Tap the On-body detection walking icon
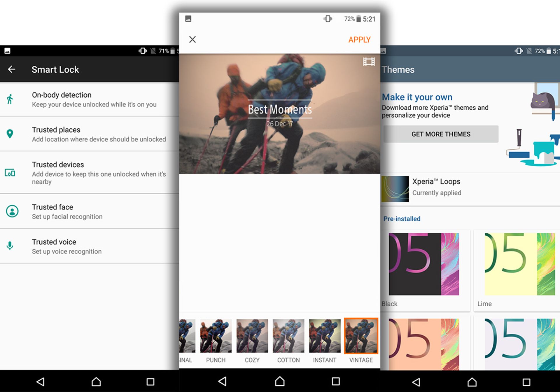 10,99
